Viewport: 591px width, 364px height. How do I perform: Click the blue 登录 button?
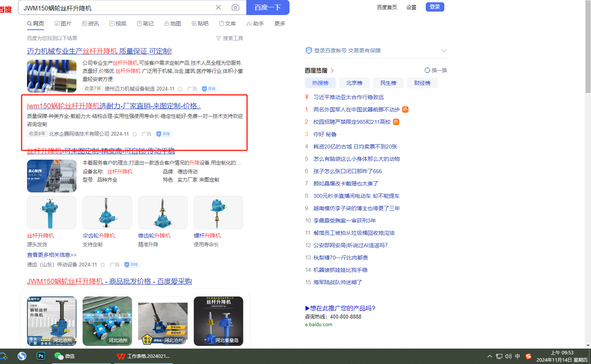435,7
